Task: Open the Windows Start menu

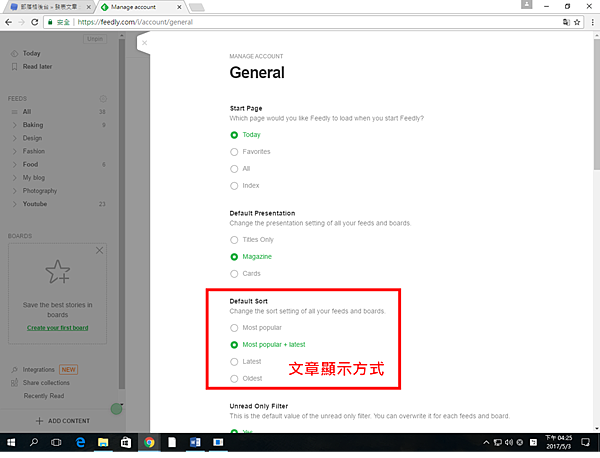Action: pos(11,443)
